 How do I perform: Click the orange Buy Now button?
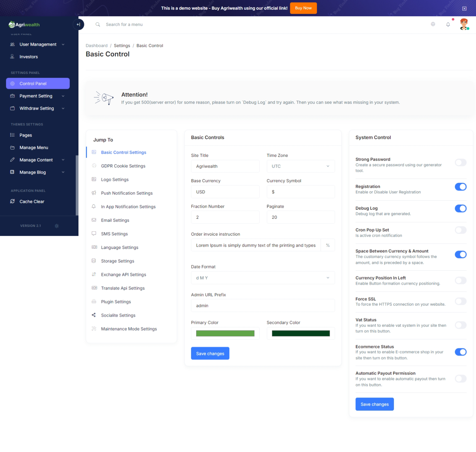pos(303,8)
